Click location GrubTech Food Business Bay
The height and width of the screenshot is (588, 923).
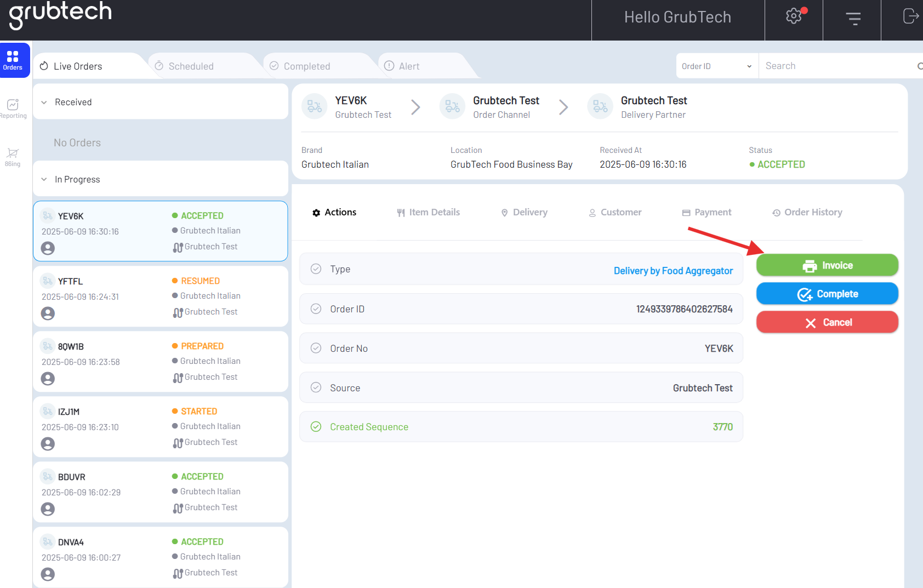coord(511,164)
